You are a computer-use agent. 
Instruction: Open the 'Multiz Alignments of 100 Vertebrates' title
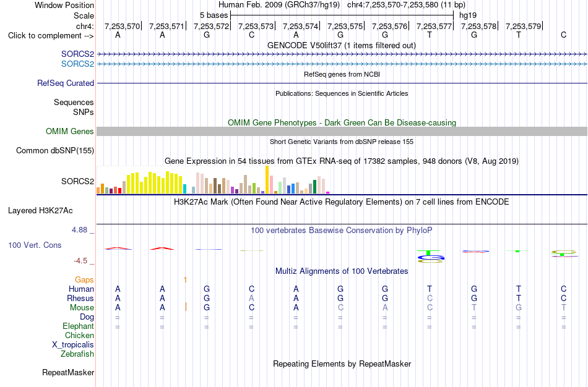342,271
